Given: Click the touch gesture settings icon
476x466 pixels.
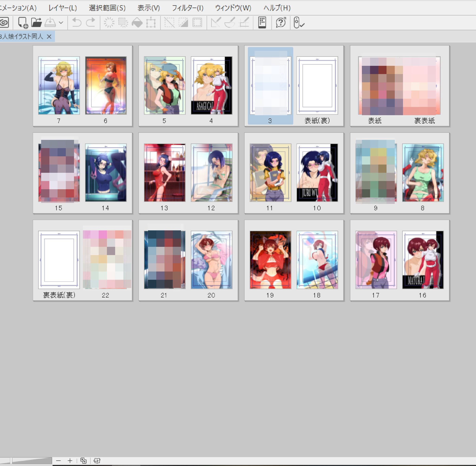Looking at the screenshot, I should click(299, 23).
